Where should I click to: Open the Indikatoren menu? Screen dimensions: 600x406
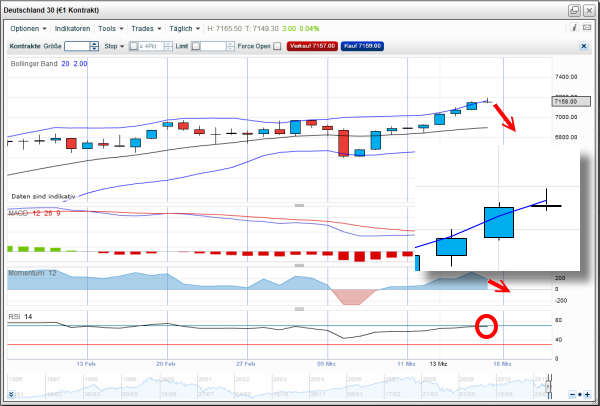(x=72, y=29)
